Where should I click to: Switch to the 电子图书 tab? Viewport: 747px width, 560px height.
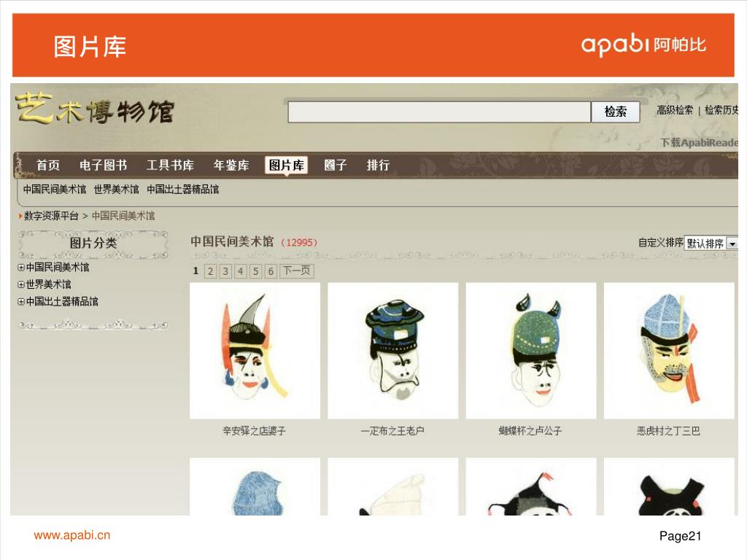pyautogui.click(x=104, y=166)
